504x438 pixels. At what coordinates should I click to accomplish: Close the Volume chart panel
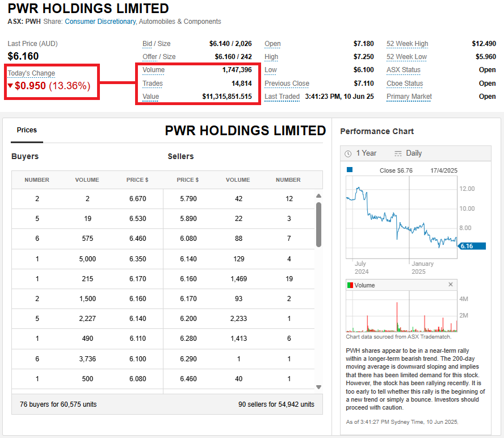(x=451, y=285)
